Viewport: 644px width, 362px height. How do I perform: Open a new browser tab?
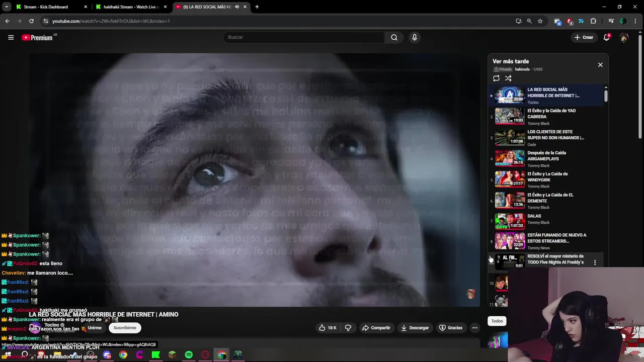(x=257, y=7)
